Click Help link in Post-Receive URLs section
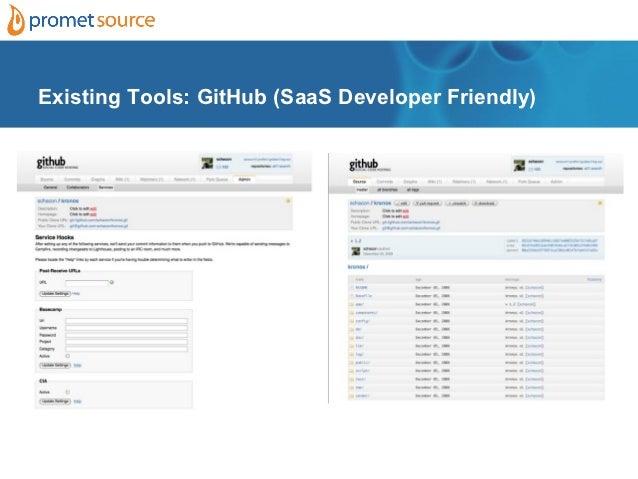 coord(76,293)
